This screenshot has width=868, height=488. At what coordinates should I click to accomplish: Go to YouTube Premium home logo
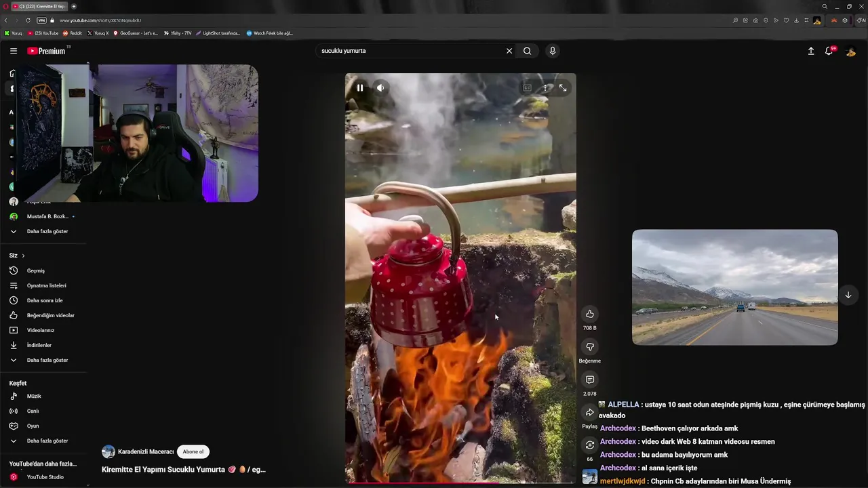point(47,51)
